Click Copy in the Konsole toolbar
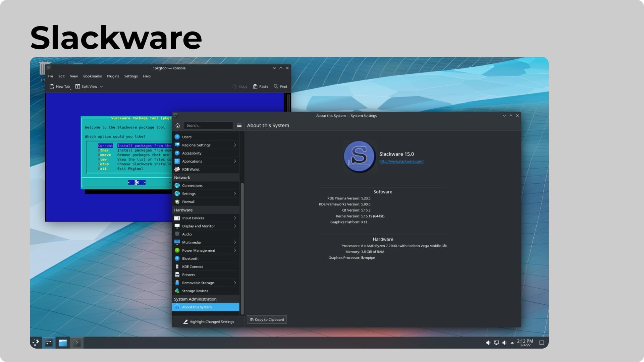644x362 pixels. coord(240,86)
